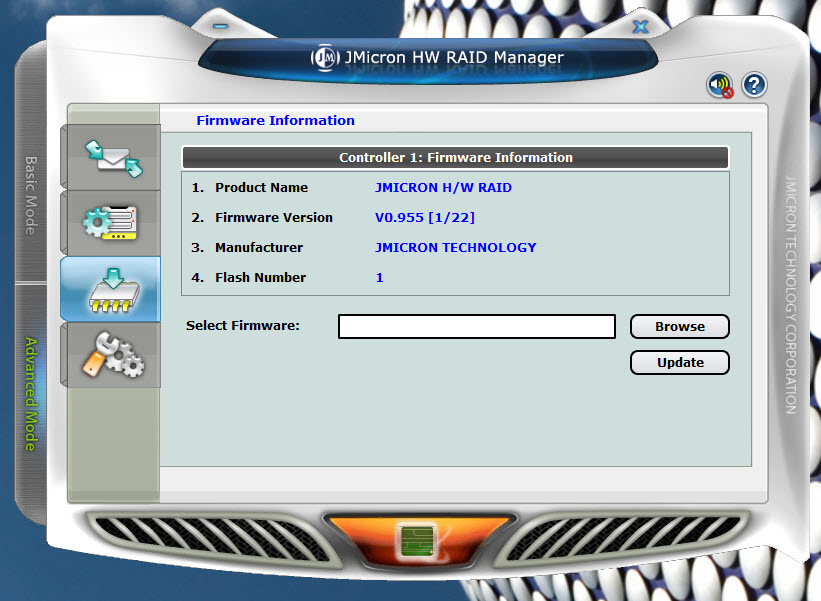This screenshot has height=601, width=821.
Task: Select the firmware update chip icon
Action: (112, 289)
